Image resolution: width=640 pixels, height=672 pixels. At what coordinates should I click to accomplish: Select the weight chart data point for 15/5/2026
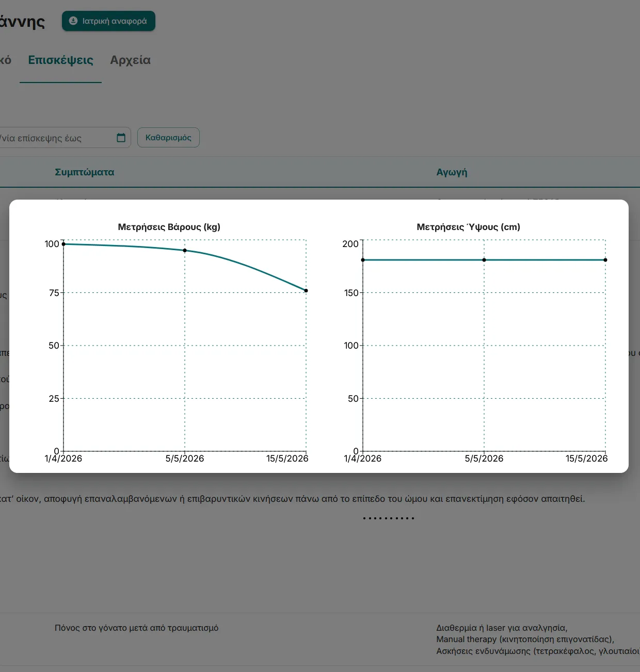[306, 291]
